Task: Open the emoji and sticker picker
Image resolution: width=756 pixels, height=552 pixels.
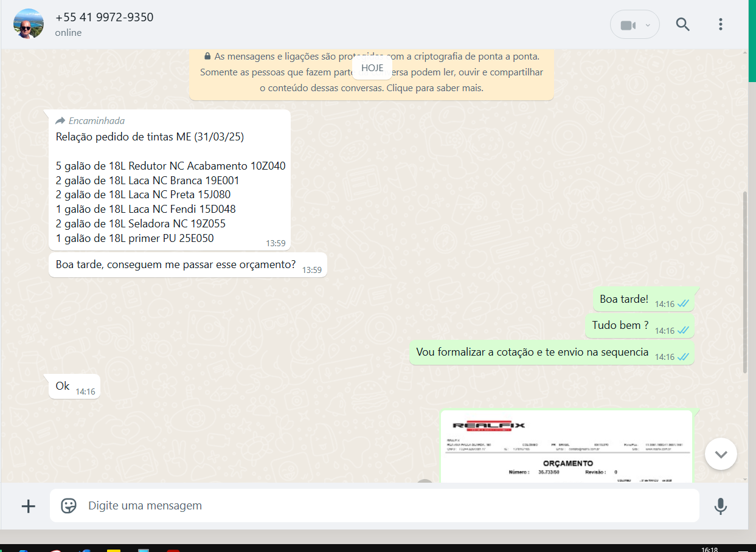Action: (x=69, y=506)
